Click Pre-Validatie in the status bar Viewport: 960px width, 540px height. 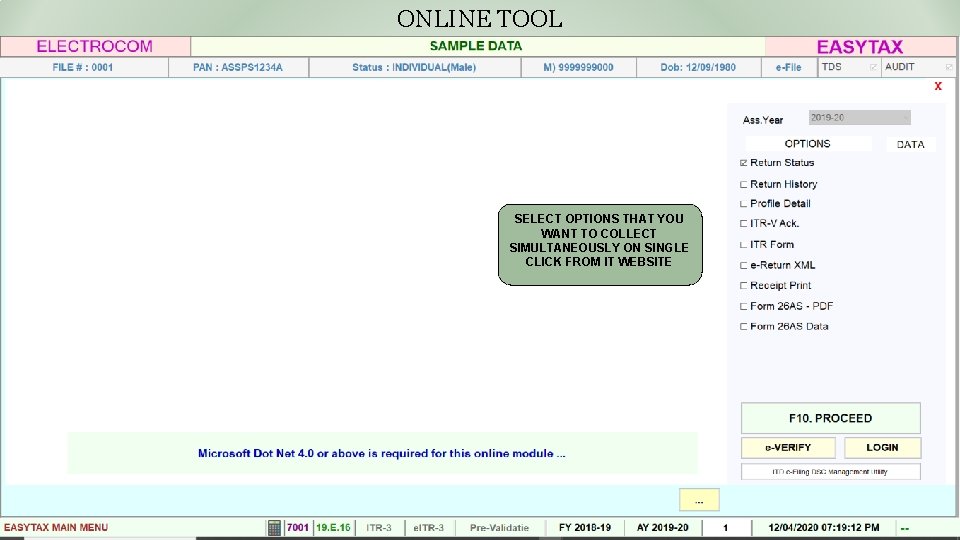499,528
